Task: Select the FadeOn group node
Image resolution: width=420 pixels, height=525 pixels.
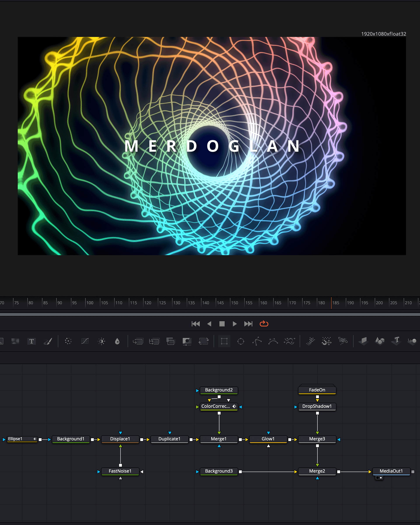Action: click(x=317, y=390)
